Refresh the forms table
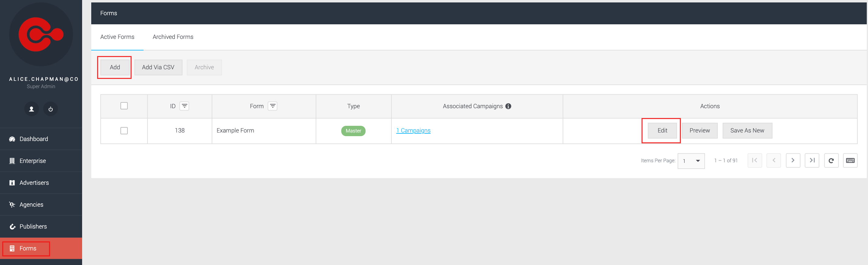This screenshot has width=868, height=265. [x=831, y=161]
